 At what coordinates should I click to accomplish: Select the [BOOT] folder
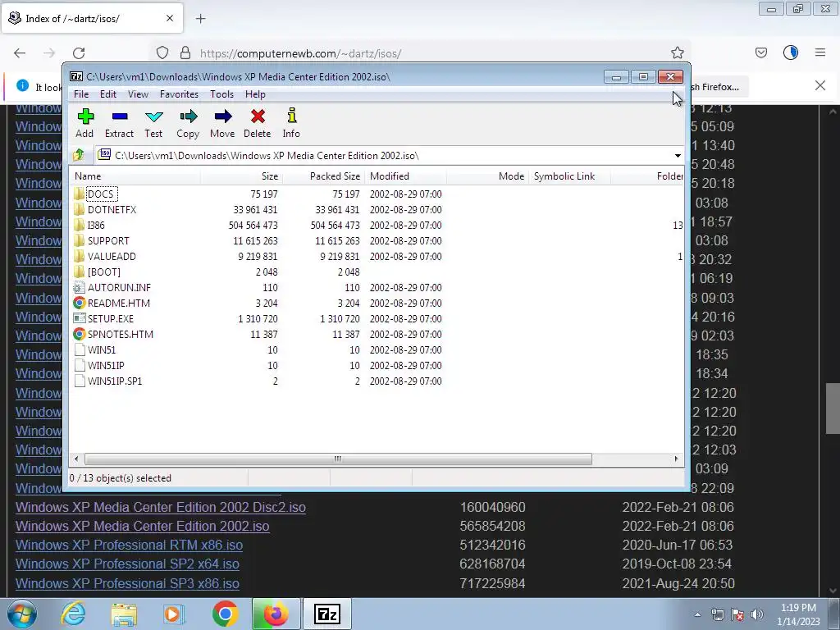click(x=104, y=272)
